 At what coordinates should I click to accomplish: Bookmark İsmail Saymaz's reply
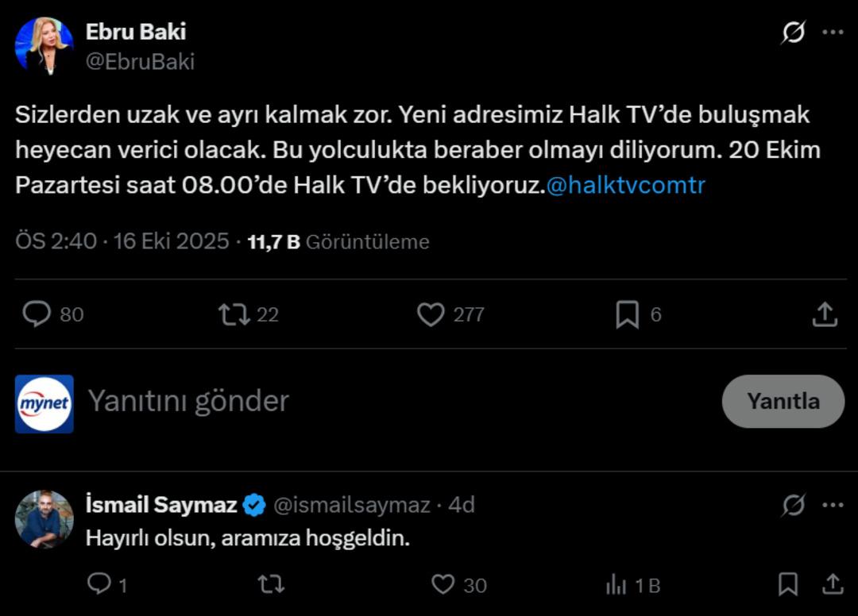787,585
